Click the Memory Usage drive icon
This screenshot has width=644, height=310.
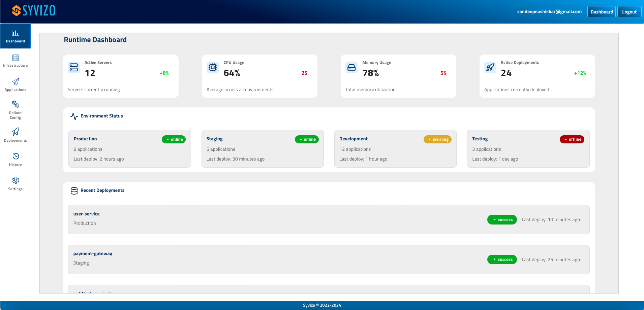pyautogui.click(x=351, y=67)
